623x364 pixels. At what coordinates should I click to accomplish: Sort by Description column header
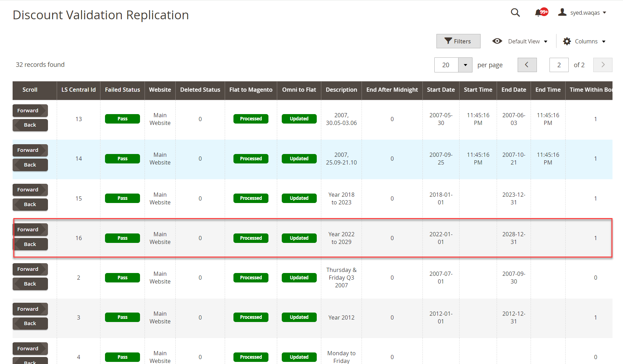click(x=341, y=90)
